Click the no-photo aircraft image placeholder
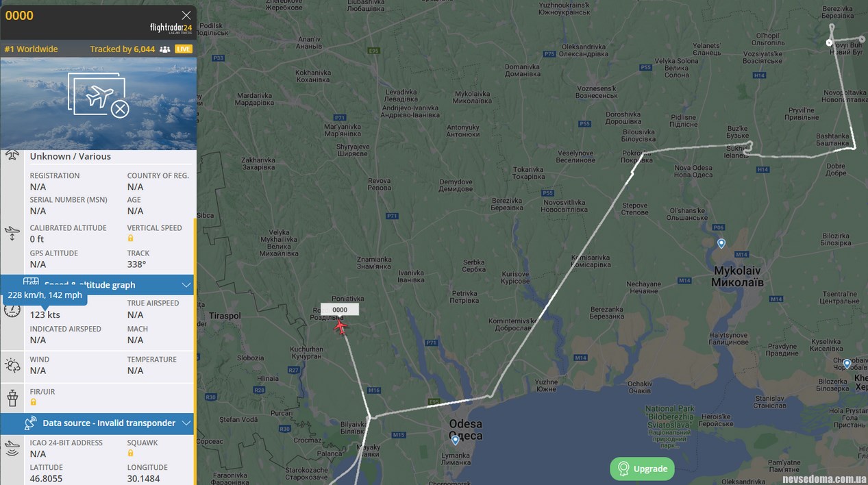 click(x=99, y=103)
